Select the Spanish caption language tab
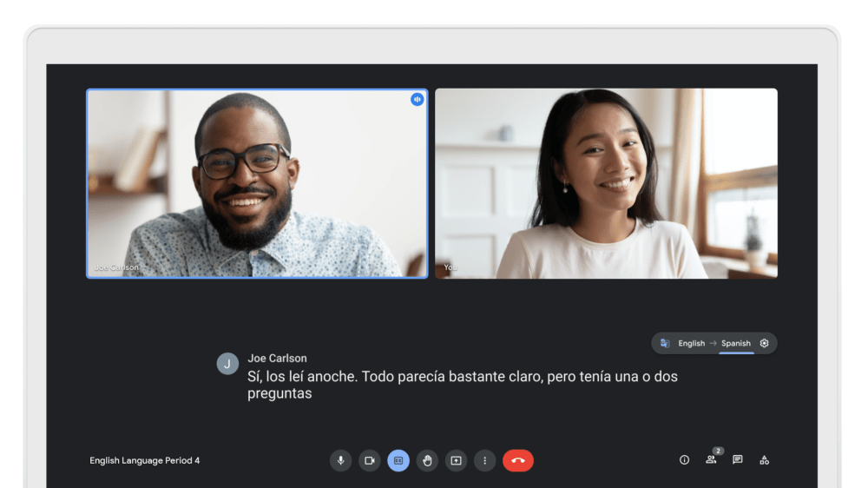Image resolution: width=868 pixels, height=488 pixels. click(735, 343)
